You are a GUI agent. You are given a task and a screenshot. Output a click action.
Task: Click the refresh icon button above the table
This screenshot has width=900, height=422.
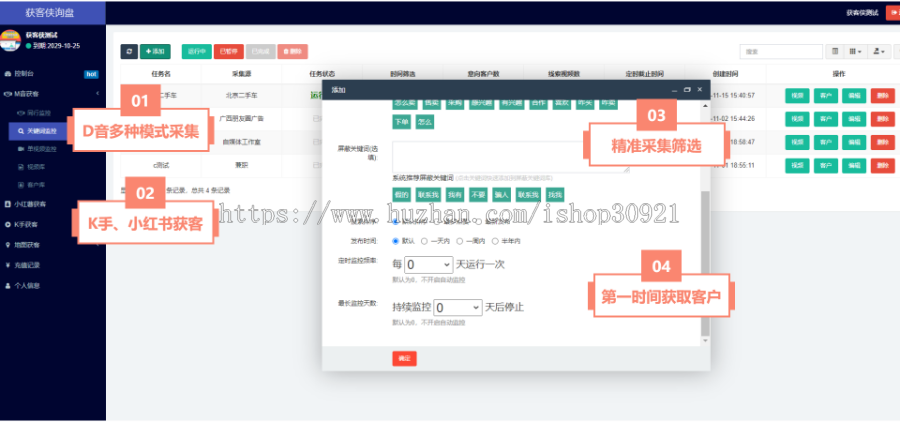coord(129,50)
